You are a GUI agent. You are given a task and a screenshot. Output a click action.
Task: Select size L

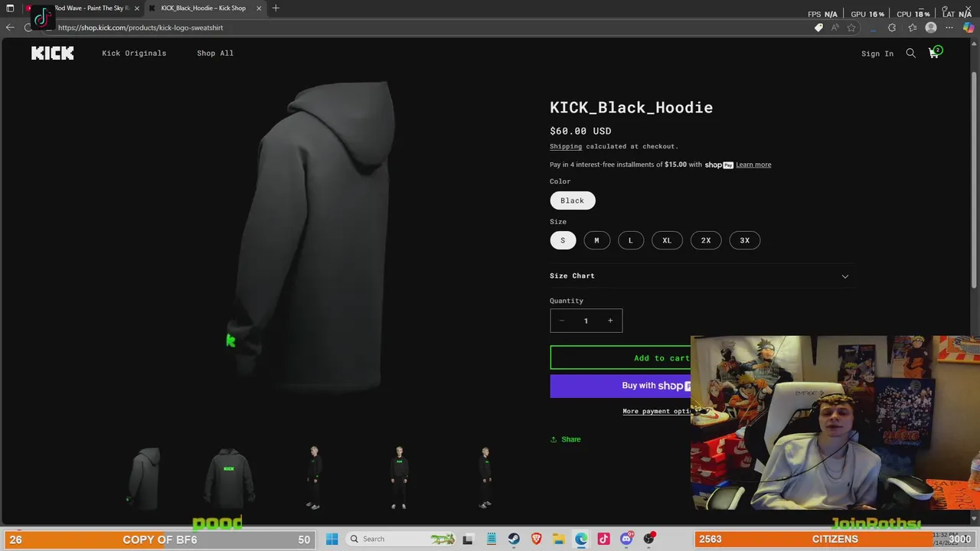point(631,240)
